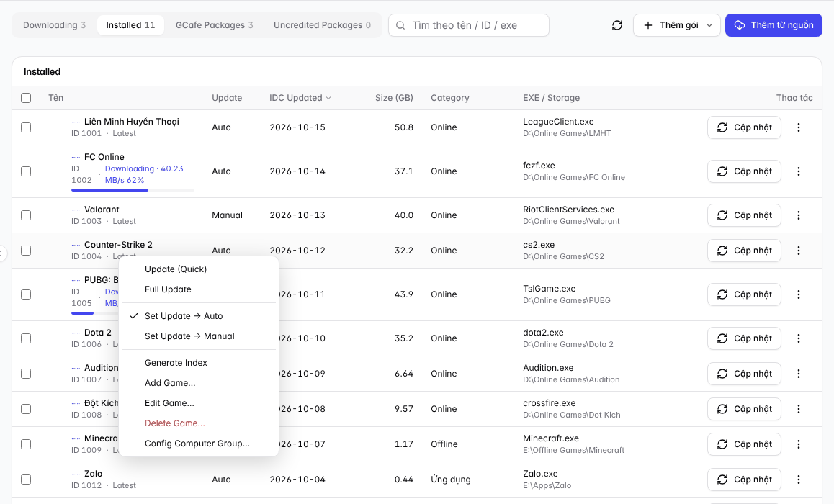Switch to the GCafe Packages tab
Image resolution: width=834 pixels, height=504 pixels.
(215, 25)
